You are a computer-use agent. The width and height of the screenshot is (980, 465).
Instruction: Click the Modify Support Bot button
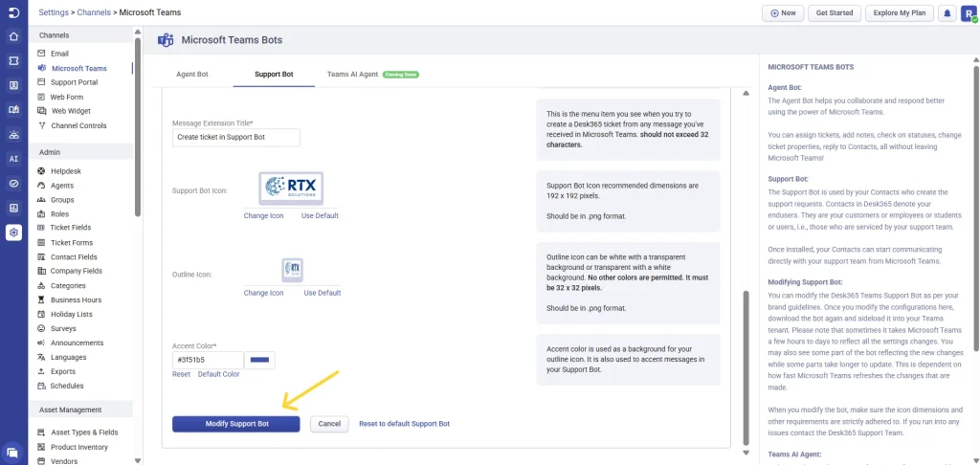click(236, 424)
